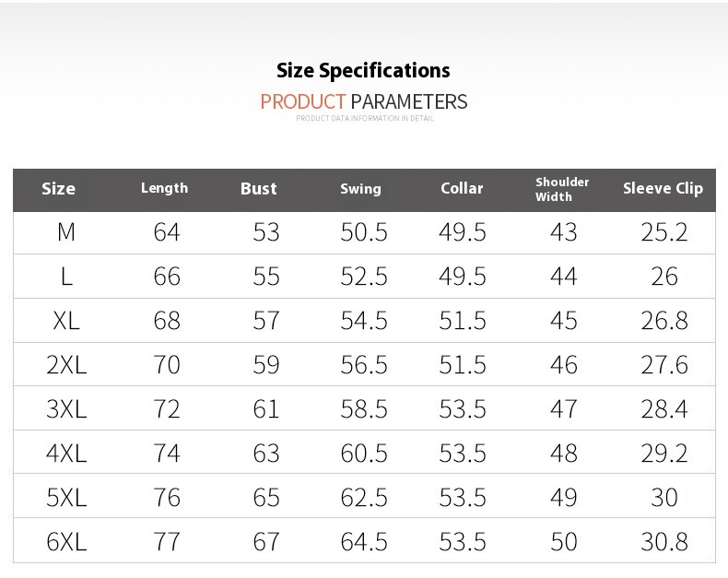
Task: Click the PRODUCT PARAMETERS heading
Action: pos(363,101)
